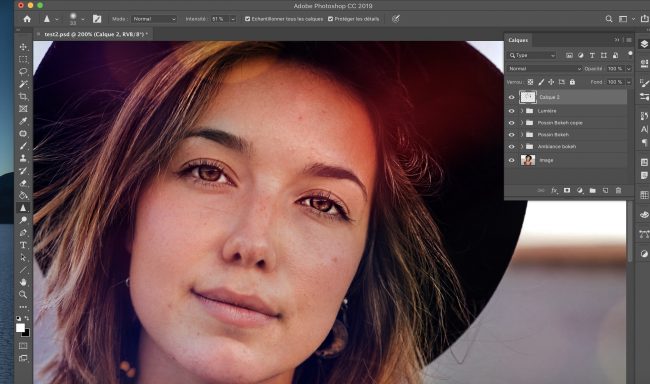Viewport: 650px width, 384px height.
Task: Open the Intensité value dropdown arrow
Action: click(233, 19)
